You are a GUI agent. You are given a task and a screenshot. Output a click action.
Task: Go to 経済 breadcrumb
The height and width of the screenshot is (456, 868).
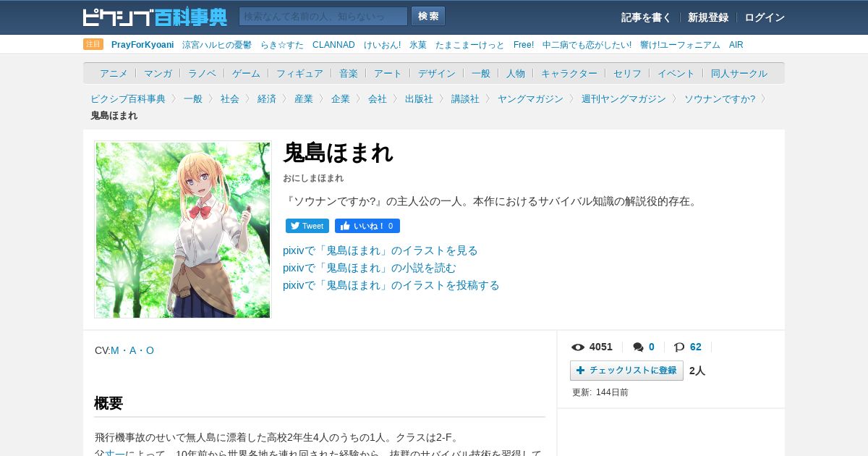(267, 98)
